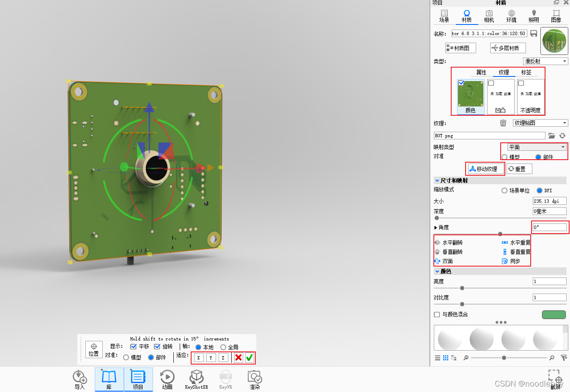Toggle the 平移 display checkbox
Viewport: 570px width, 392px height.
[x=134, y=346]
